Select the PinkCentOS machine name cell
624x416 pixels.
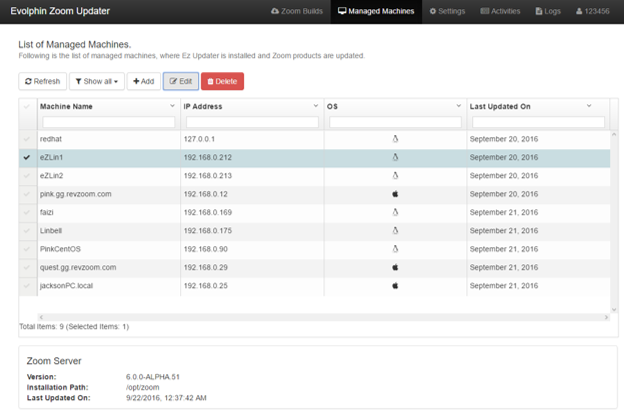tap(109, 249)
